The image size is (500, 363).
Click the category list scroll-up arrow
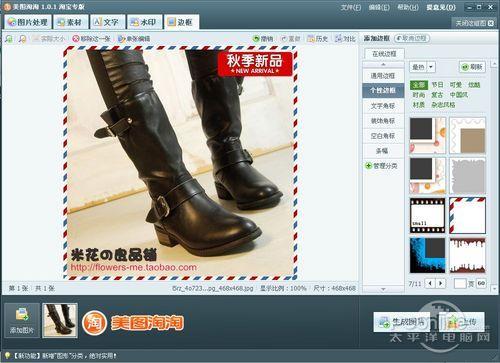383,64
